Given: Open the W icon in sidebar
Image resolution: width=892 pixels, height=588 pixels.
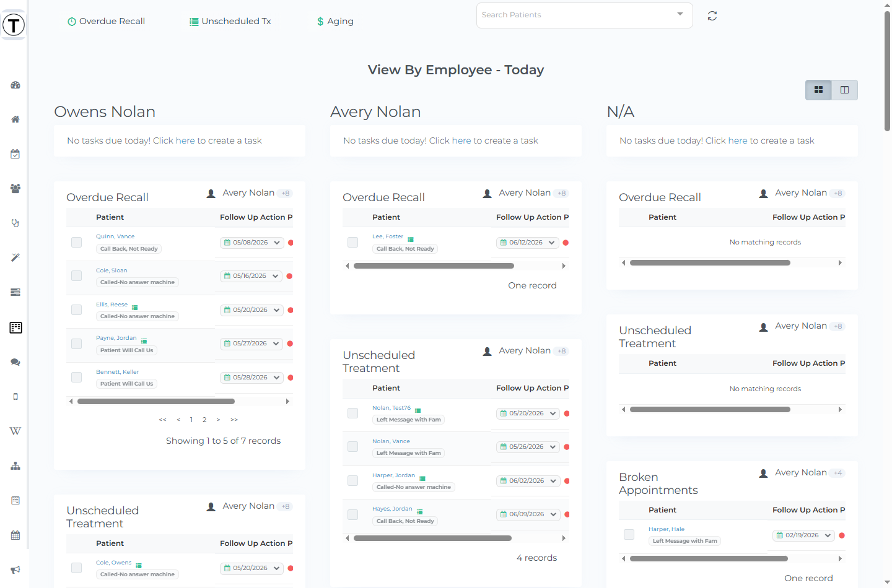Looking at the screenshot, I should click(x=15, y=431).
